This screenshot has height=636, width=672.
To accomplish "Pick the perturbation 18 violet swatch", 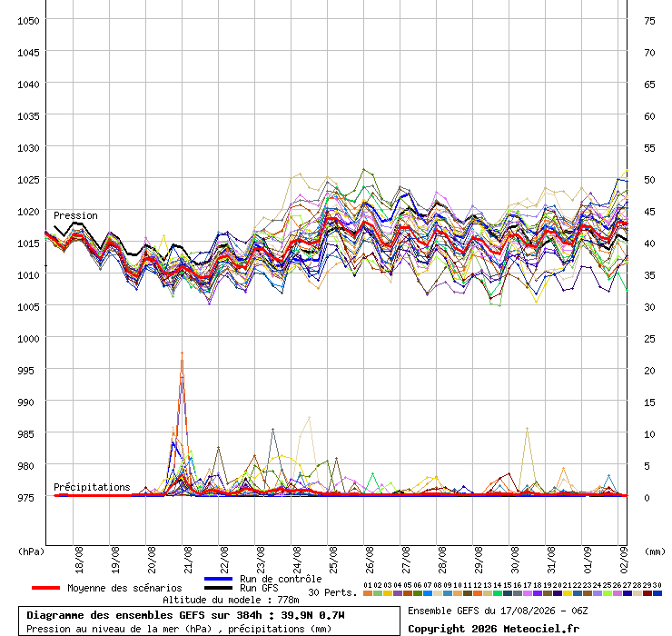I will pyautogui.click(x=538, y=593).
